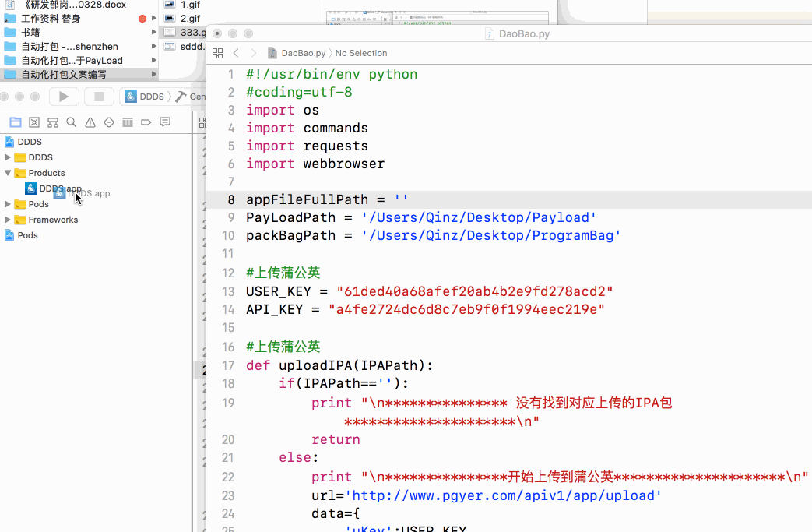Click import webbrowser on line 6
Viewport: 812px width, 532px height.
[x=315, y=164]
